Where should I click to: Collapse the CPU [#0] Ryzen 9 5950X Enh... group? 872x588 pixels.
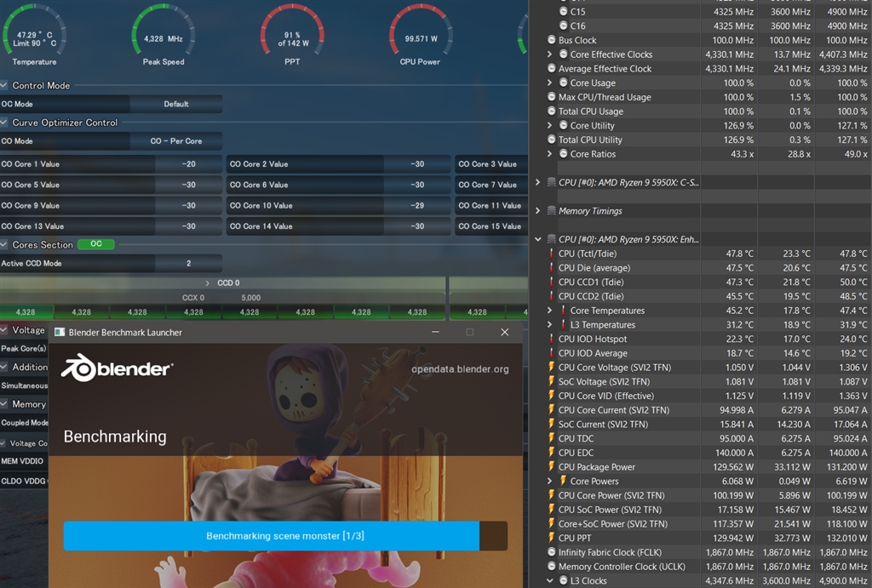coord(538,239)
